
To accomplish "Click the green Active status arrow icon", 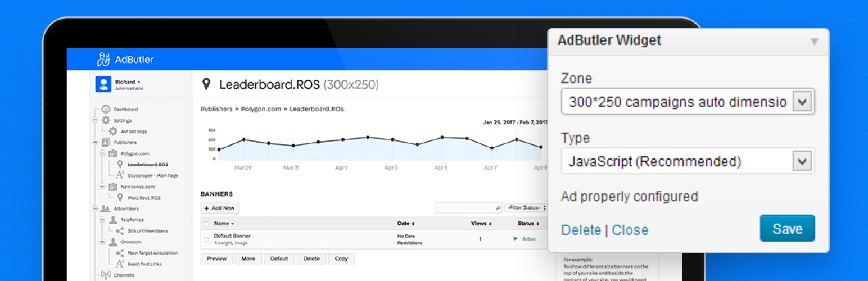I will (x=516, y=239).
